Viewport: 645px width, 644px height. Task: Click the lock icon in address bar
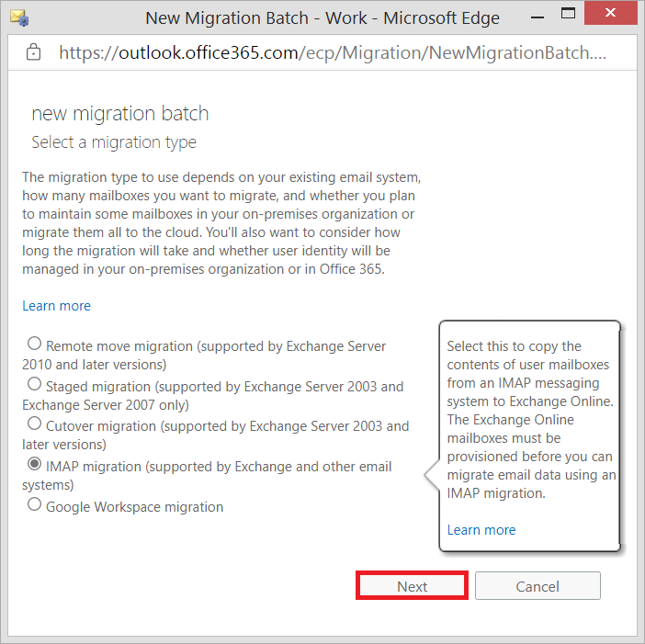tap(33, 52)
